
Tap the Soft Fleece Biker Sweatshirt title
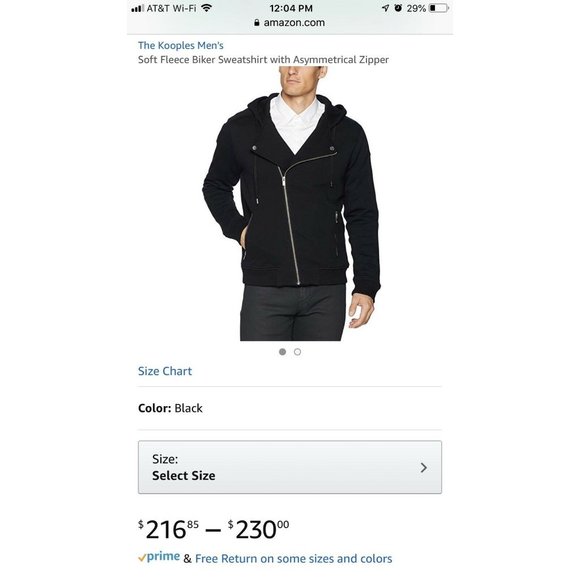pos(263,60)
